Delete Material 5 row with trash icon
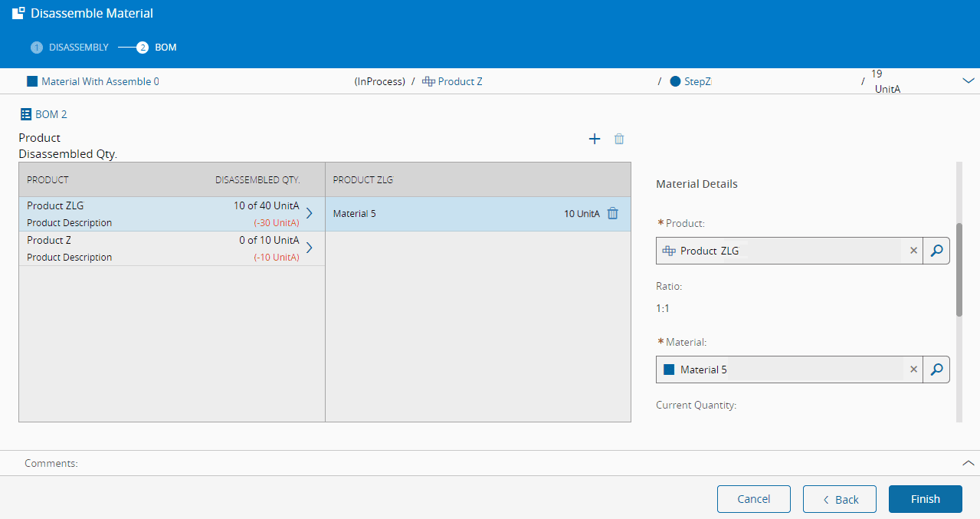The width and height of the screenshot is (980, 519). 612,214
